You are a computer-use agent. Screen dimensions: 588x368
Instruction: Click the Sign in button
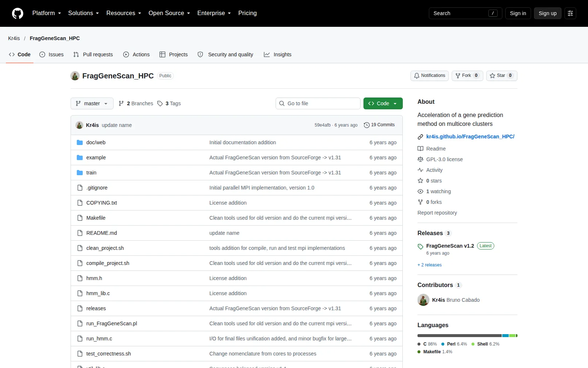point(518,13)
